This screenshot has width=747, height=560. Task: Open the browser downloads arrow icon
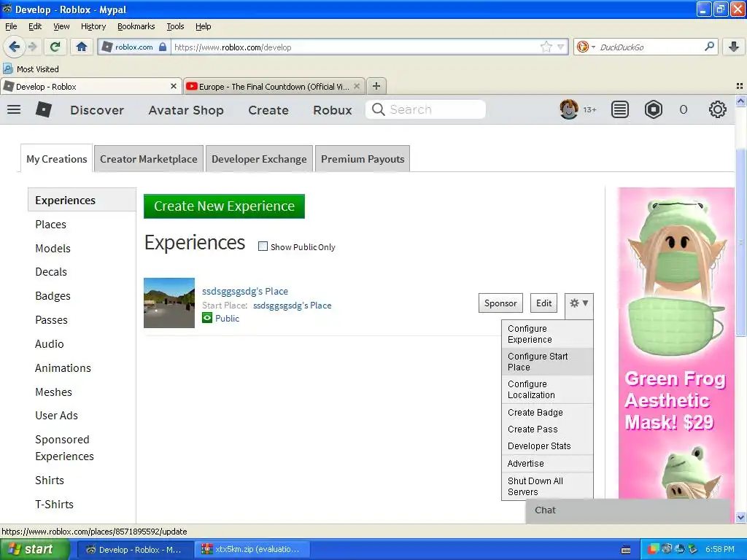734,47
